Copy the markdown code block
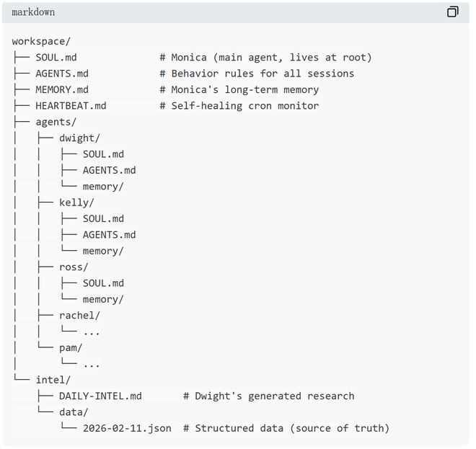 tap(452, 12)
